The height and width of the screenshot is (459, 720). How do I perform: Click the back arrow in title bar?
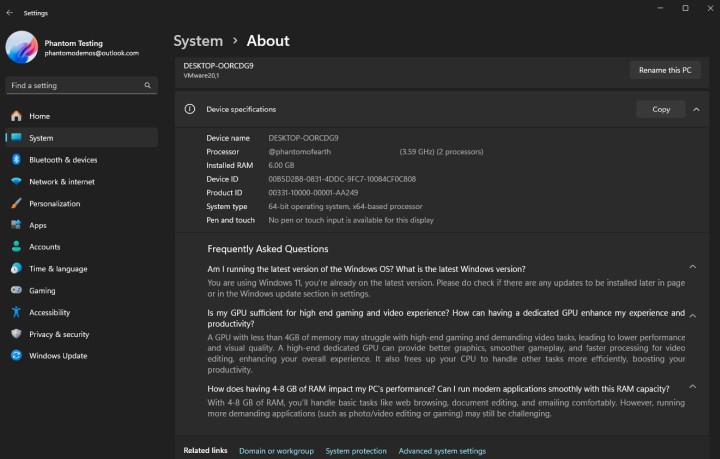(10, 13)
